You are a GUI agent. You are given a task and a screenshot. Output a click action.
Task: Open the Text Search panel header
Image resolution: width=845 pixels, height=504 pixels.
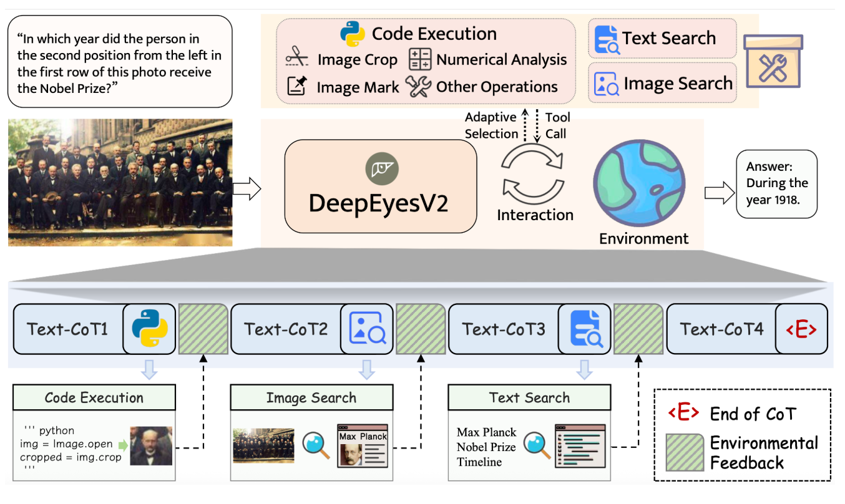click(529, 397)
